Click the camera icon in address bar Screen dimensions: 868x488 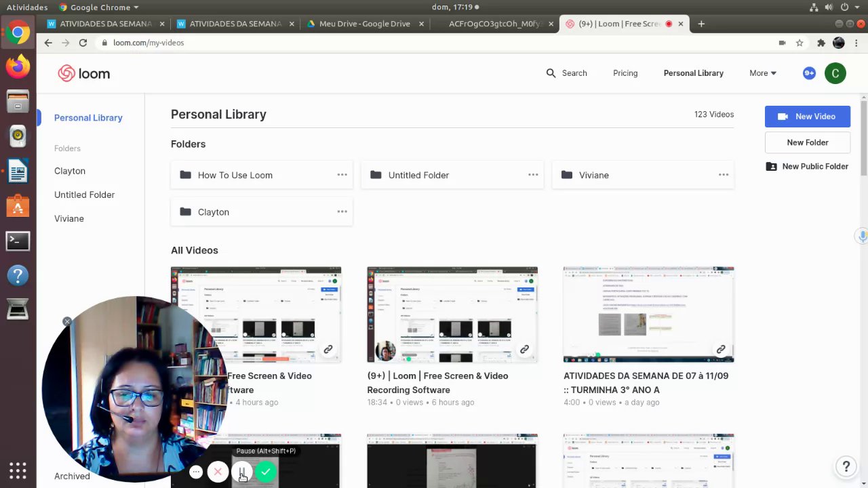(x=782, y=43)
